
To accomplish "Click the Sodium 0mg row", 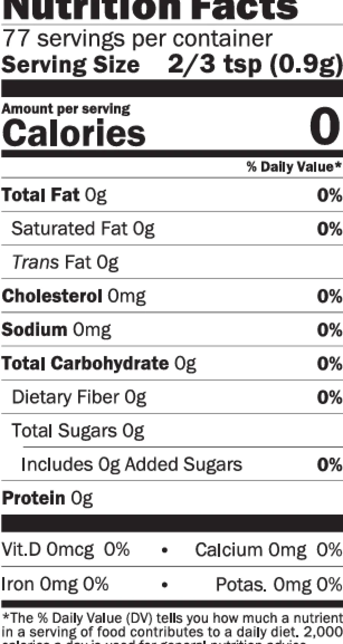I will point(172,330).
